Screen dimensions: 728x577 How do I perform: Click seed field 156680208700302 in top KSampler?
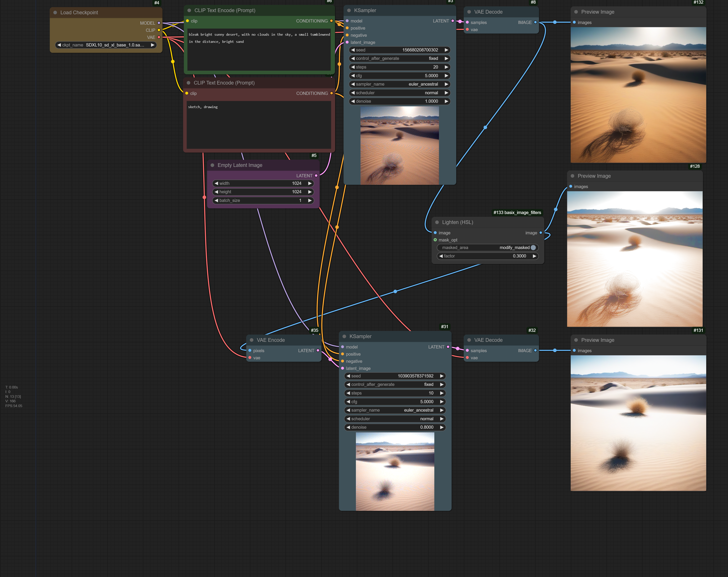pos(400,50)
